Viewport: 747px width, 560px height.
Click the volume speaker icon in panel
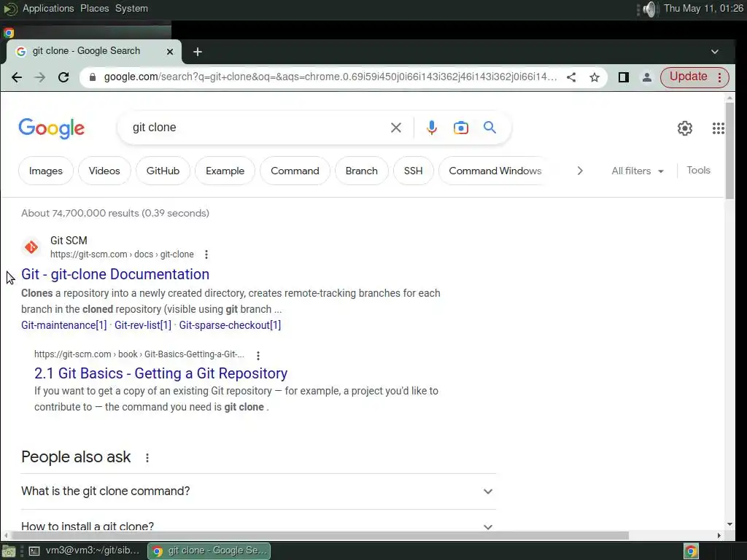pyautogui.click(x=649, y=9)
